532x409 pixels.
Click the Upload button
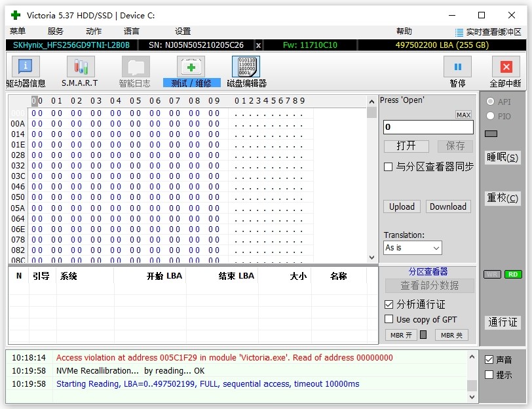(x=402, y=206)
